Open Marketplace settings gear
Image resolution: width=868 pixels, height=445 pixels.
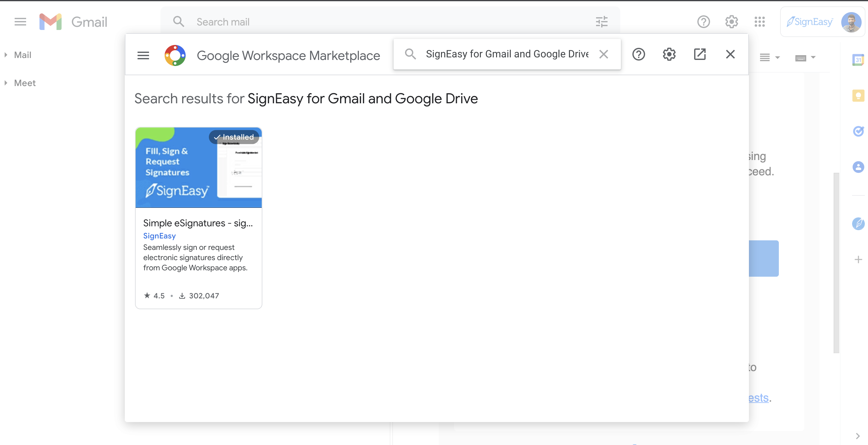pos(669,54)
